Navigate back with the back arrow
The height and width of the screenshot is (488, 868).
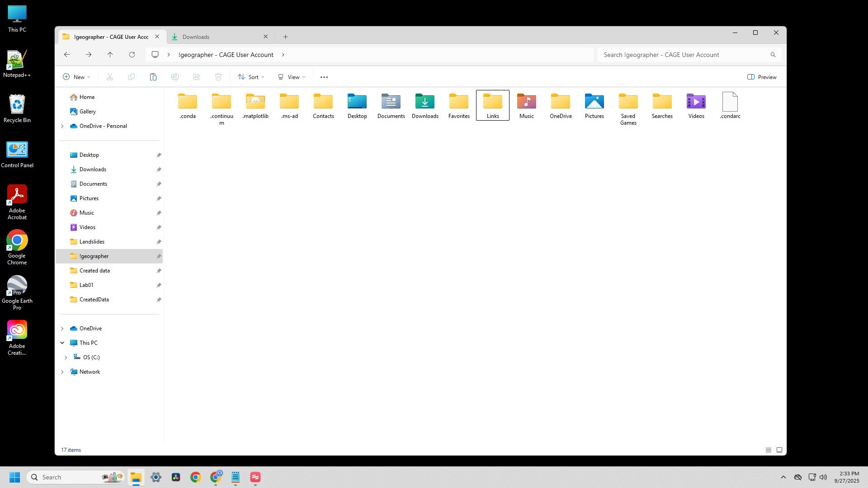click(67, 55)
